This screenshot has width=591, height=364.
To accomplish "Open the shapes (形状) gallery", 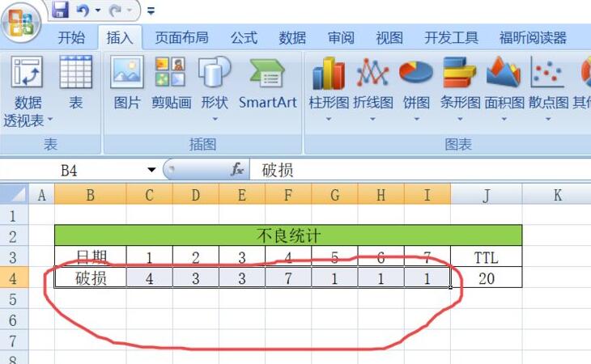I will [x=215, y=88].
